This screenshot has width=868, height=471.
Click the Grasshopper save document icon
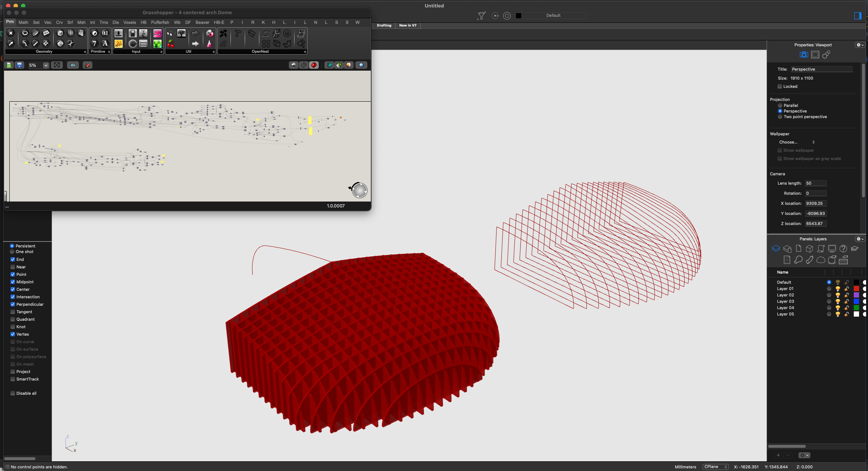[x=19, y=65]
